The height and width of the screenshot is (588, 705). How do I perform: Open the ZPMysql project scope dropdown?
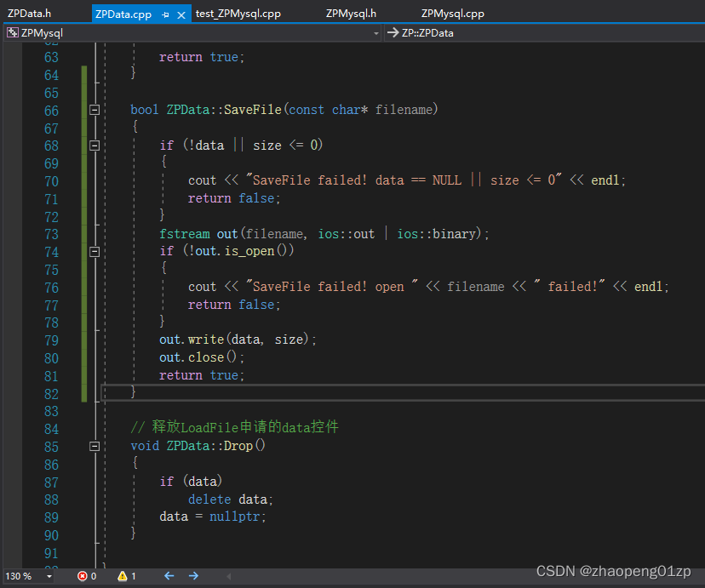[375, 33]
